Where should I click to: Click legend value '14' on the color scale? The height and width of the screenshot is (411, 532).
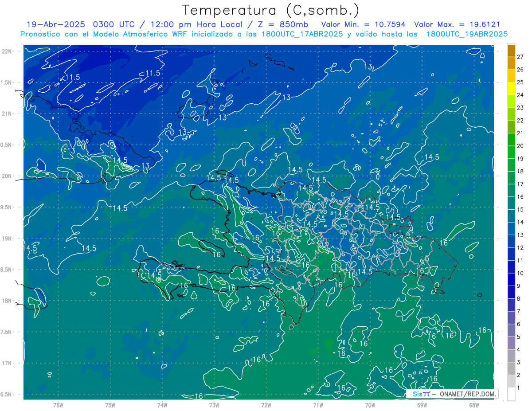pos(520,222)
